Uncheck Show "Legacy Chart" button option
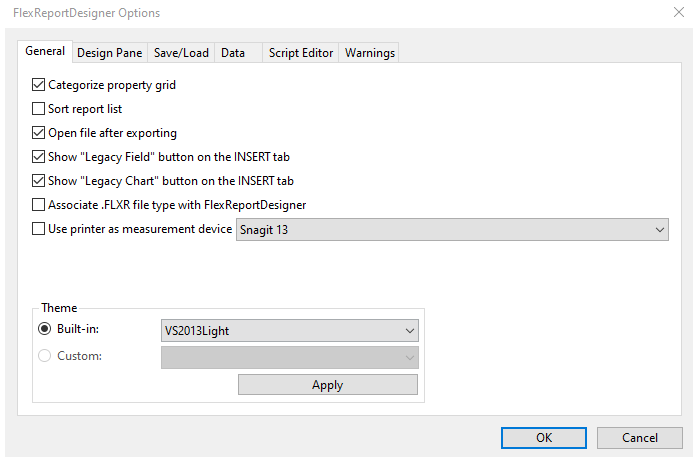Screen dimensions: 697x460 (39, 181)
